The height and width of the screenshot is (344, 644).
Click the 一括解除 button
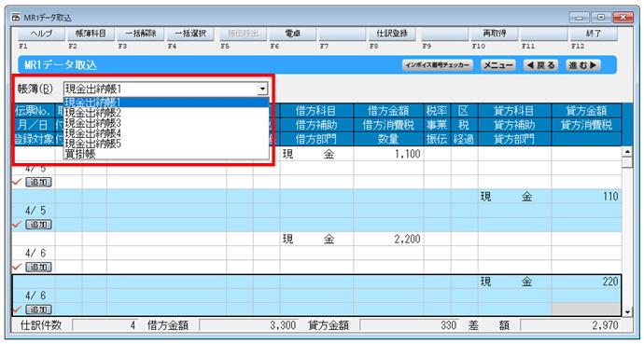[x=140, y=34]
